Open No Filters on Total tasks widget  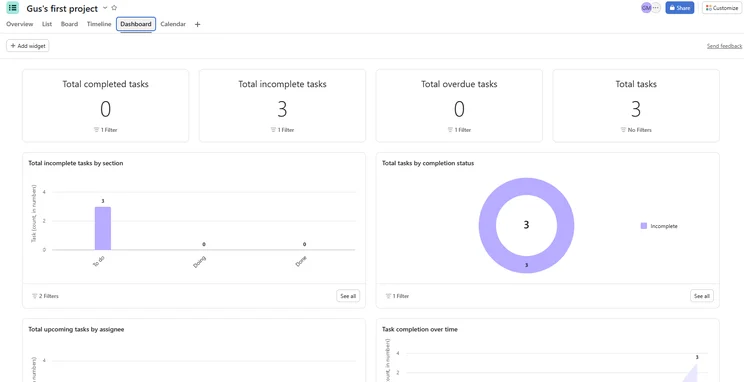click(636, 130)
